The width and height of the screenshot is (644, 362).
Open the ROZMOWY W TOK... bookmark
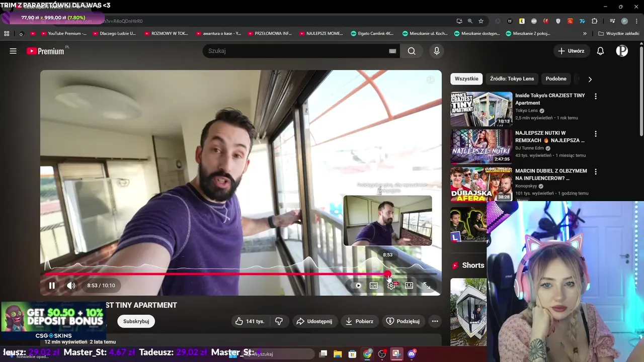coord(166,34)
